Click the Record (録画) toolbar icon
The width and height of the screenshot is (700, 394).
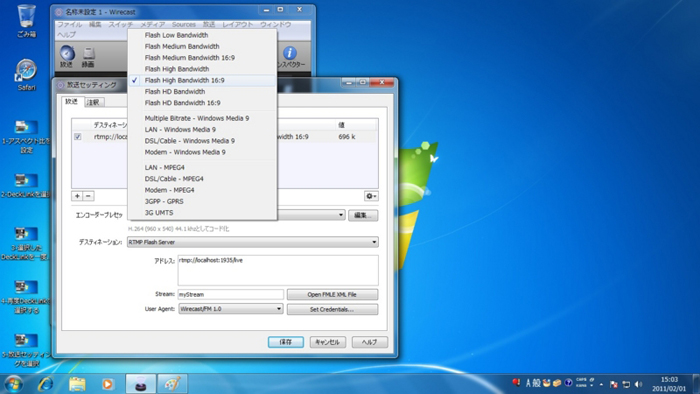88,56
